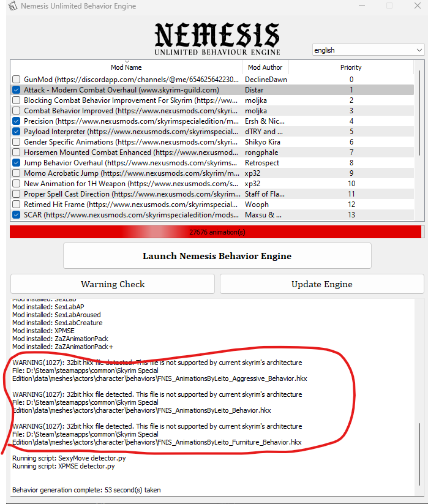The image size is (428, 504).
Task: Untick the SCAR mod checkbox
Action: pos(16,215)
